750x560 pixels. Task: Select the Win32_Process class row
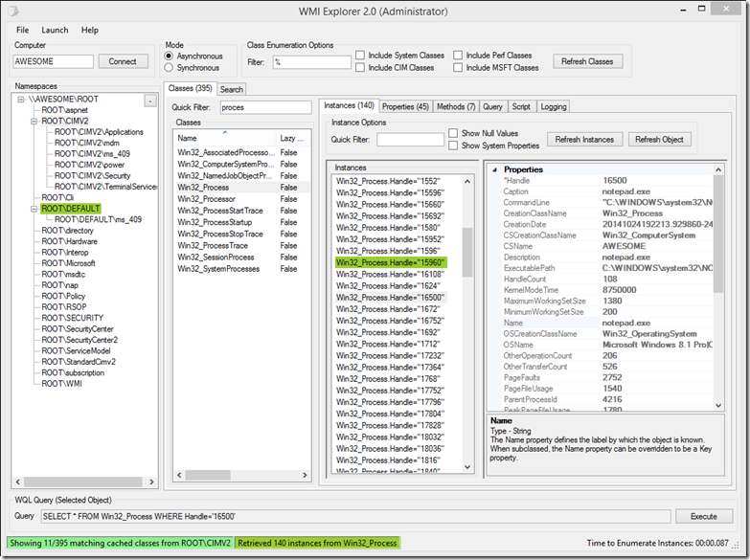(x=241, y=188)
